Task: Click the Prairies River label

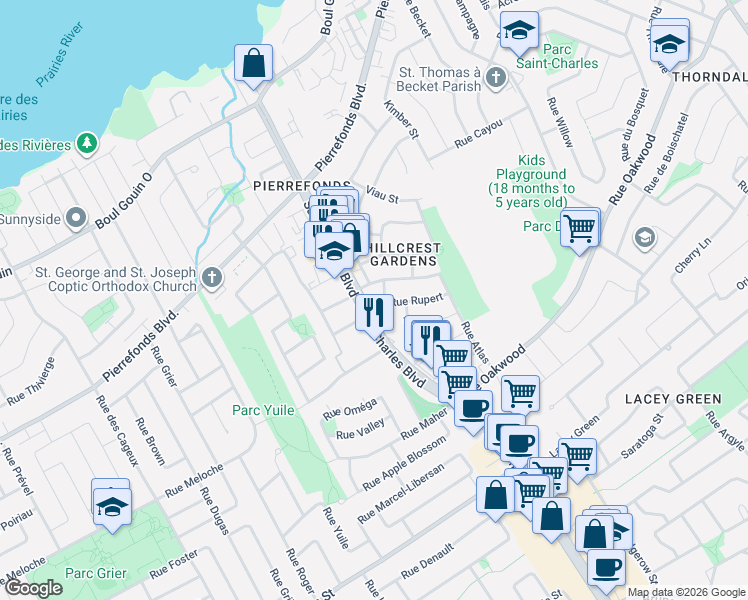Action: coord(60,54)
